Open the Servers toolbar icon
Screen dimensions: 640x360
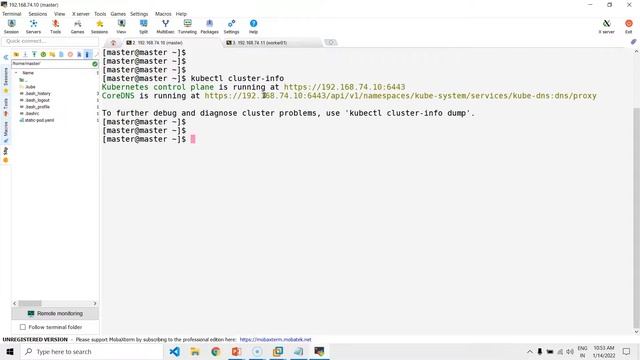tap(33, 27)
